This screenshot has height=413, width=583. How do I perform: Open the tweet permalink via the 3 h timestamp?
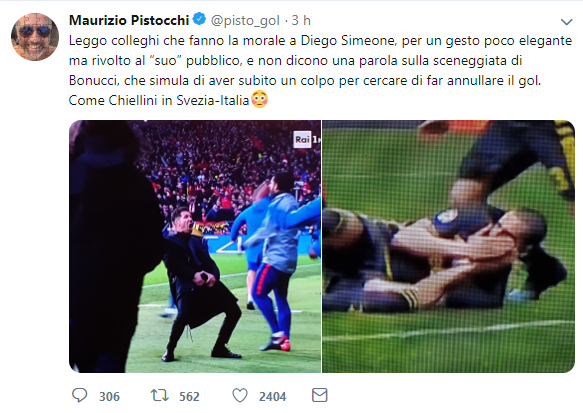click(x=301, y=20)
